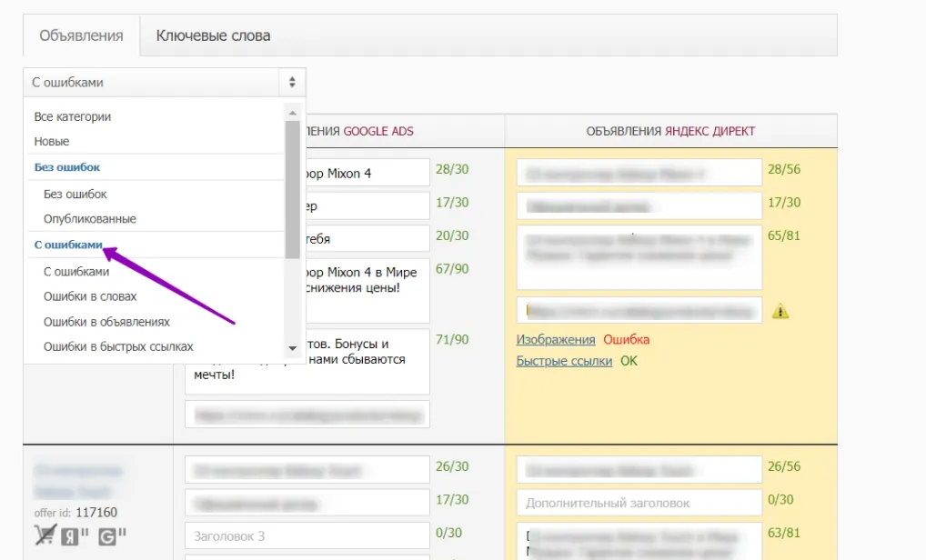The image size is (926, 560).
Task: Switch to the Ключевые слова tab
Action: click(x=213, y=35)
